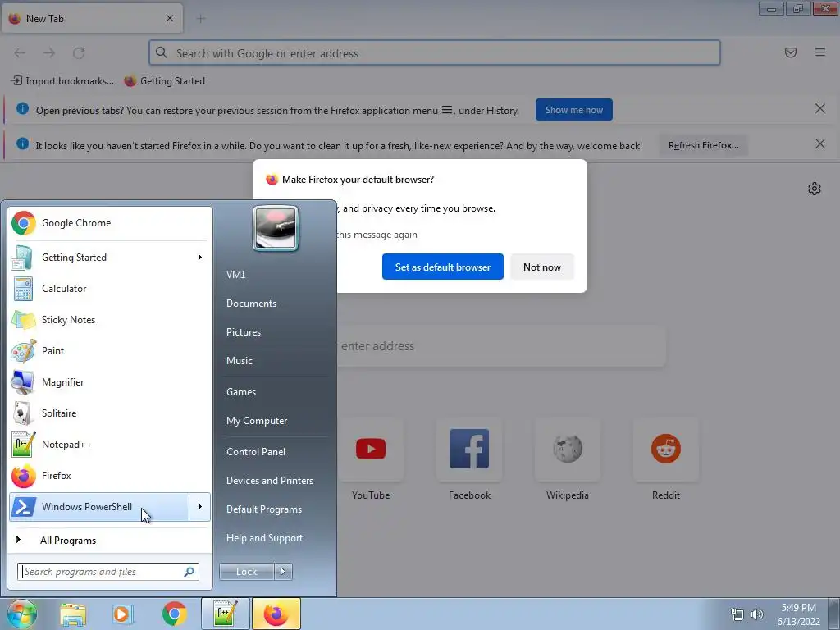The image size is (840, 630).
Task: Click the Search programs and files box
Action: (x=108, y=572)
